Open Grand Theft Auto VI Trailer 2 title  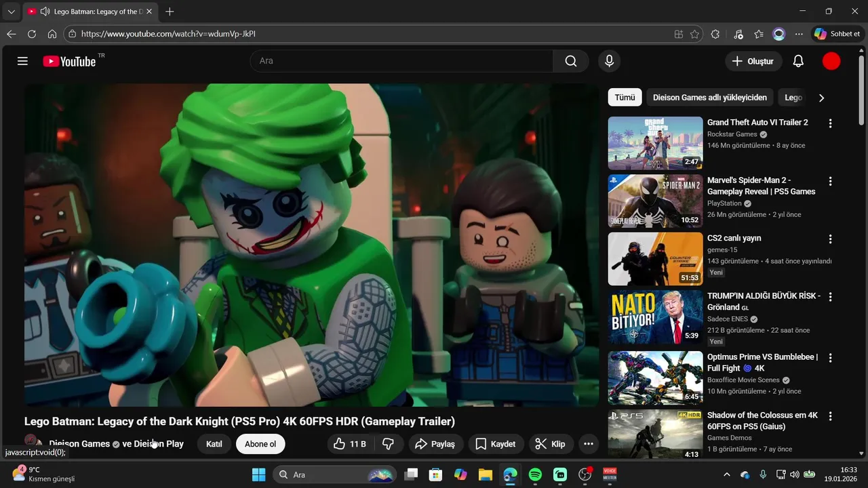757,123
